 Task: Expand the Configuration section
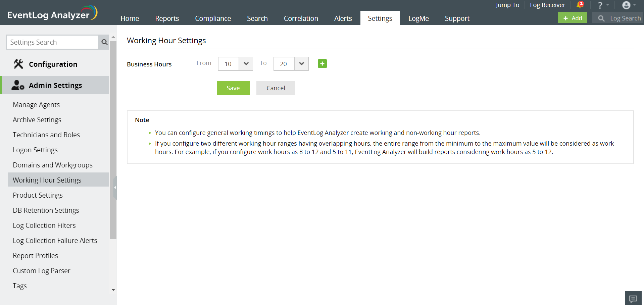[55, 64]
